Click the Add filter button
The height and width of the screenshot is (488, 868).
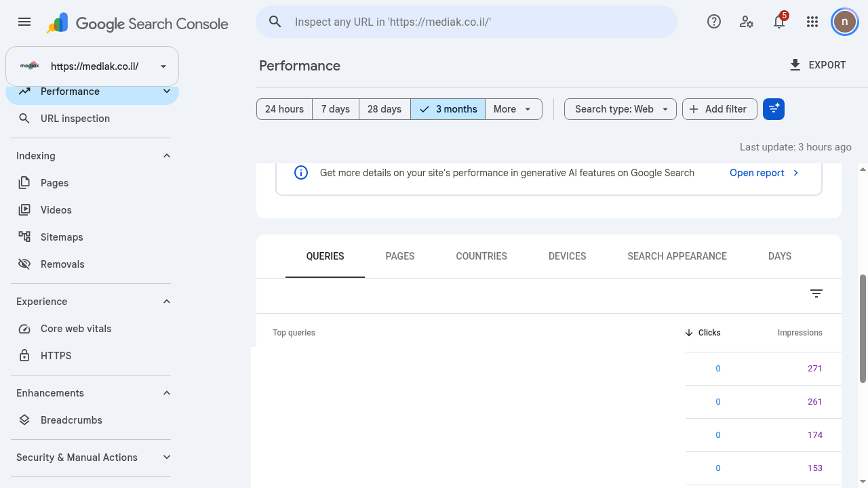coord(719,109)
